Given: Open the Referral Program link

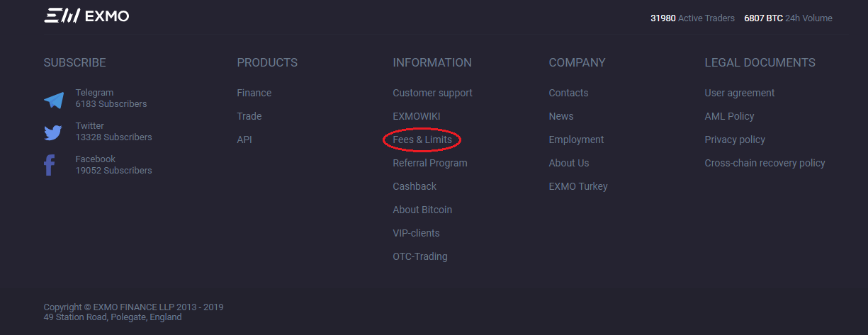Looking at the screenshot, I should point(430,163).
